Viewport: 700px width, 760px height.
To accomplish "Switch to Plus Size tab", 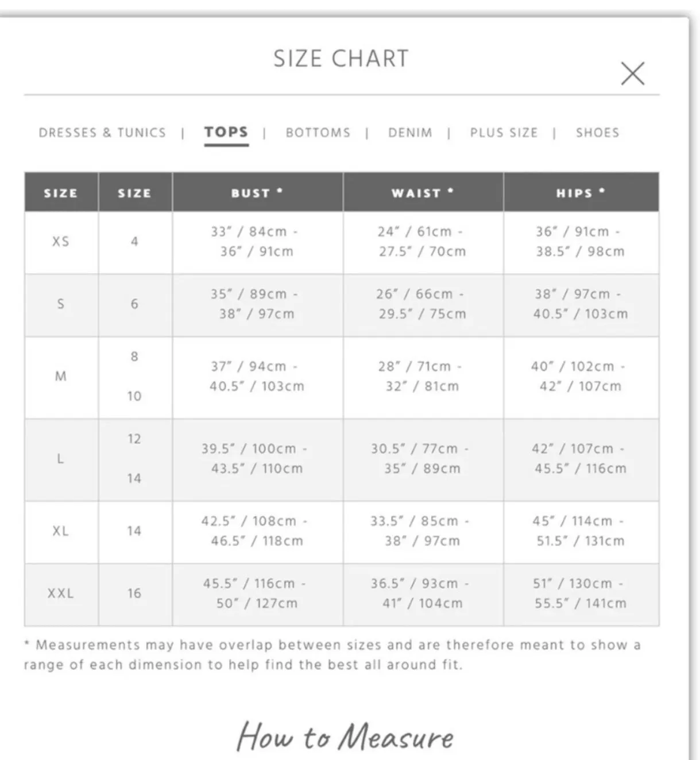I will coord(504,133).
